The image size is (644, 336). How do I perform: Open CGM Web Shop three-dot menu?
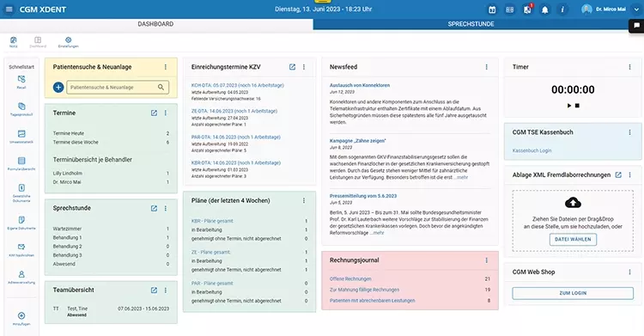[630, 272]
